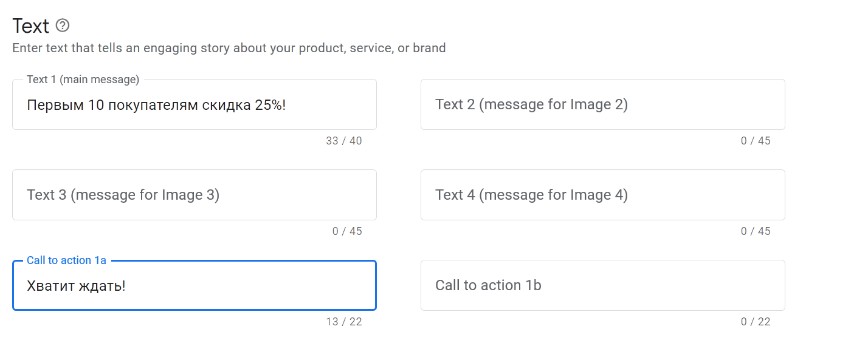The width and height of the screenshot is (868, 346).
Task: Place cursor on the word "Хватит" in call to action
Action: point(51,286)
